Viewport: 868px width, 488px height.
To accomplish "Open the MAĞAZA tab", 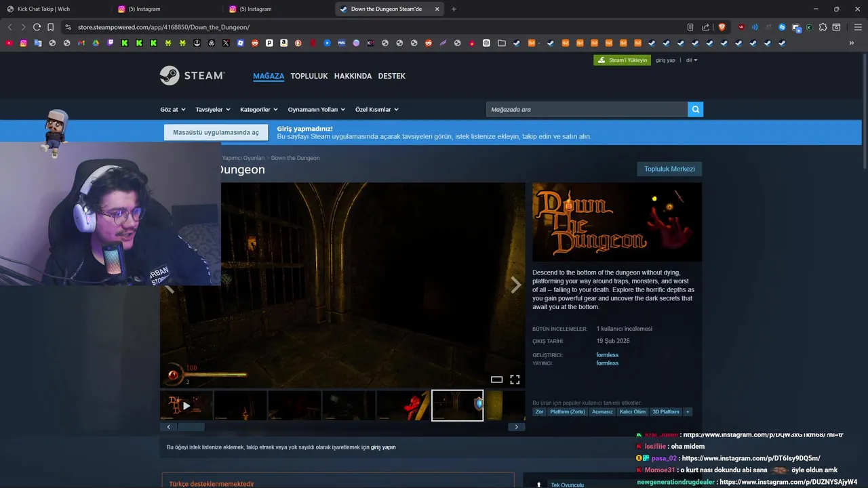I will pyautogui.click(x=269, y=76).
